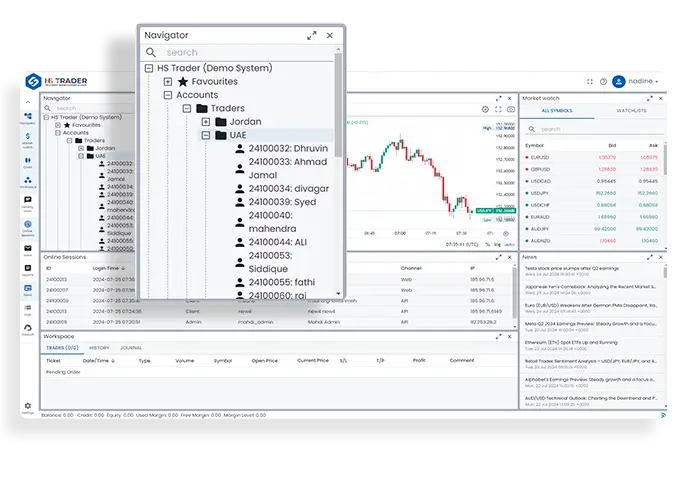Open the mail envelope sidebar icon
Viewport: 687px width, 490px height.
(28, 250)
